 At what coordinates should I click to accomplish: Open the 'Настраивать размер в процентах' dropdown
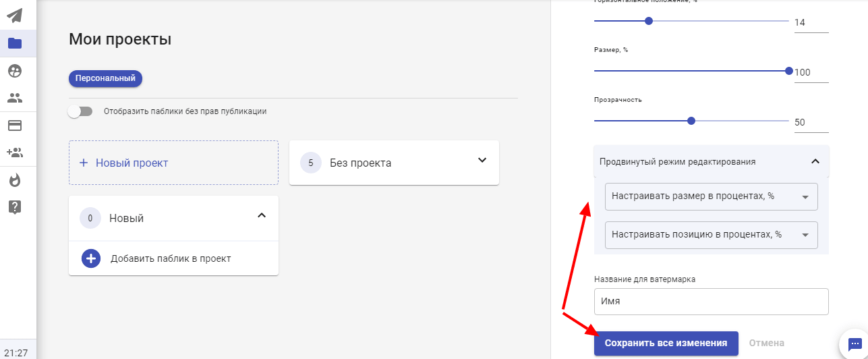pyautogui.click(x=712, y=196)
